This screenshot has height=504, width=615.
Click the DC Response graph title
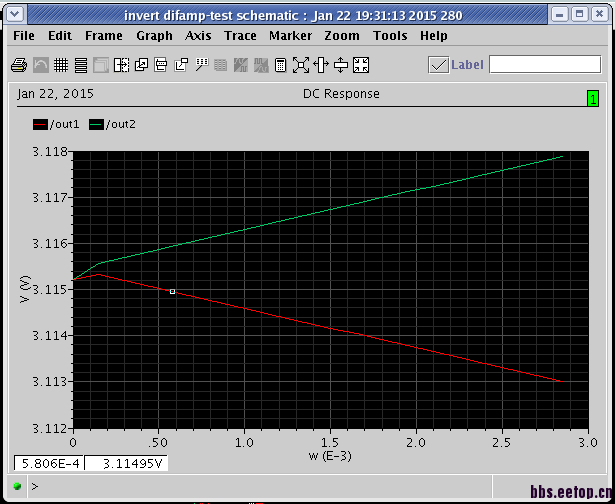(x=341, y=94)
